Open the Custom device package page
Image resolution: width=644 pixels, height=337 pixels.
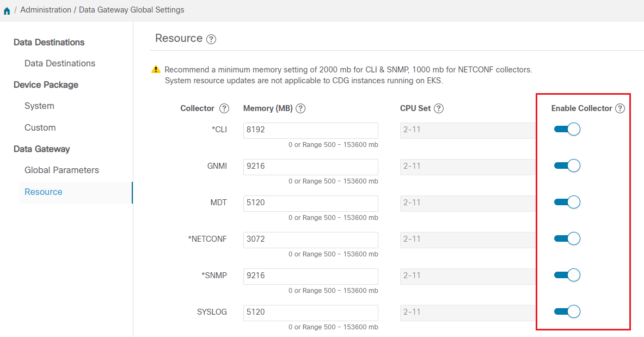(40, 127)
